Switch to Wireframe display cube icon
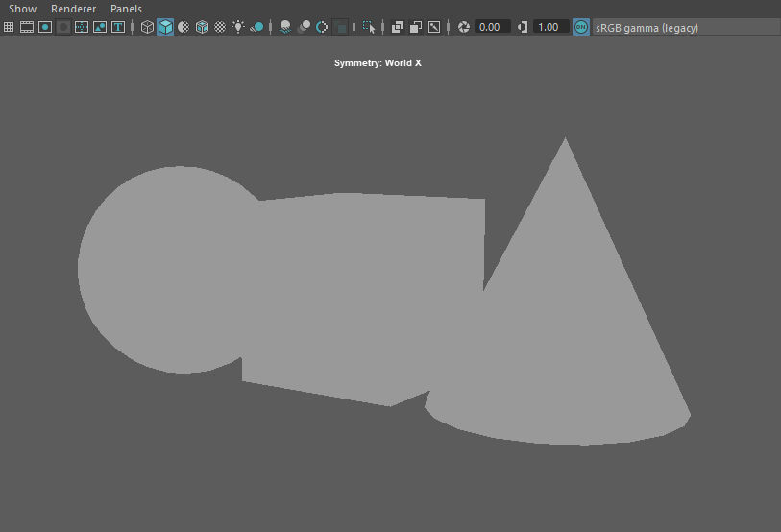This screenshot has width=781, height=532. coord(147,27)
